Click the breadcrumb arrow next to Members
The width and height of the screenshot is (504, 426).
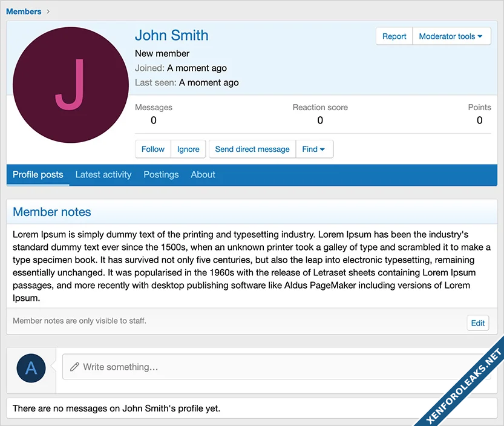48,11
